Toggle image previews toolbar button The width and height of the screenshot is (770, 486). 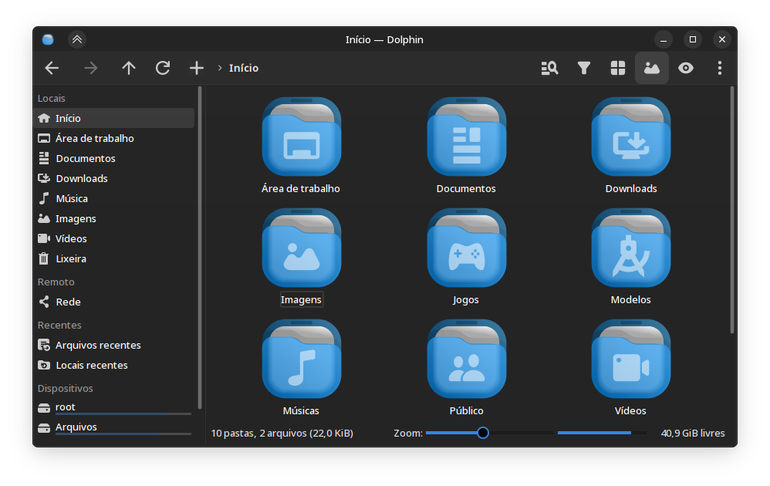coord(652,68)
